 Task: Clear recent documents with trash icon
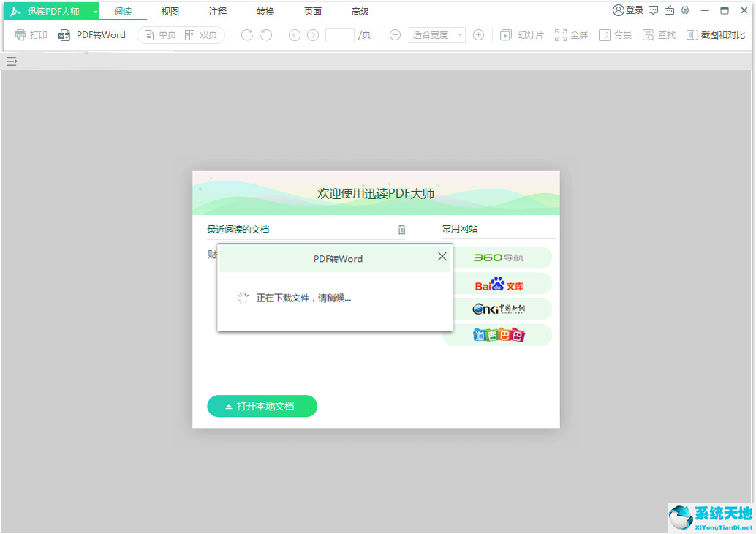click(401, 229)
